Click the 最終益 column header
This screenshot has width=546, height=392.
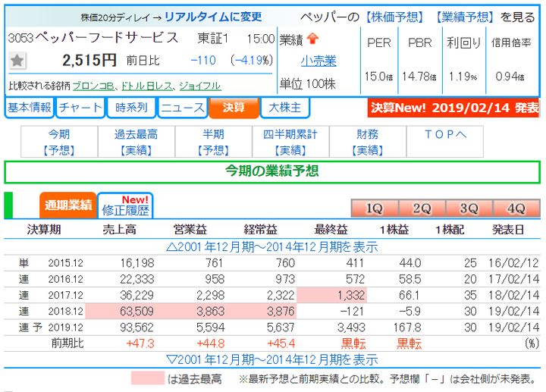331,230
